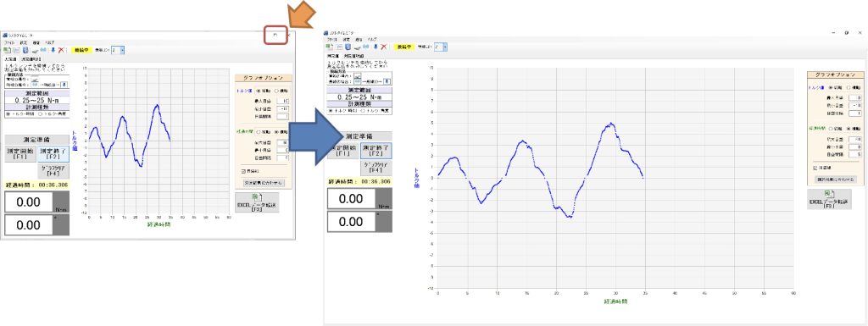Click 測定終了 [F2] button in the maximized right window
The height and width of the screenshot is (326, 868).
pyautogui.click(x=376, y=151)
